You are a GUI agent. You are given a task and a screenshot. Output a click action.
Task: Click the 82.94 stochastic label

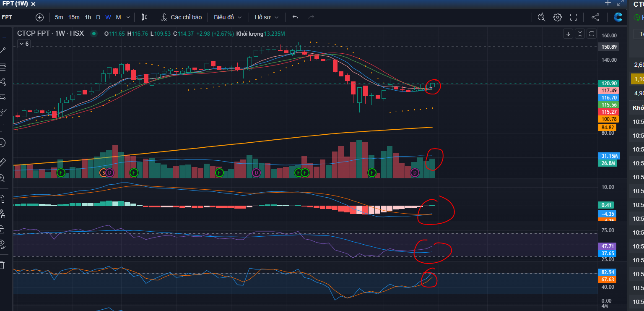[x=608, y=272]
